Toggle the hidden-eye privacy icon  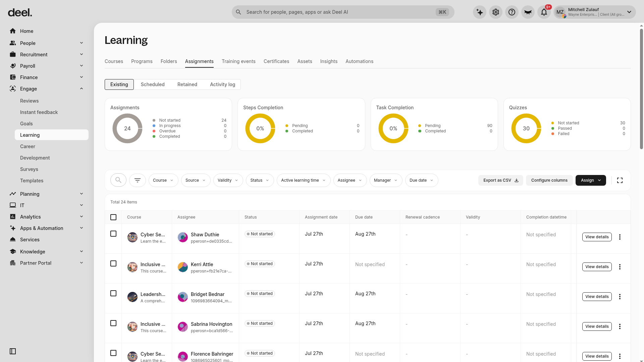point(528,12)
